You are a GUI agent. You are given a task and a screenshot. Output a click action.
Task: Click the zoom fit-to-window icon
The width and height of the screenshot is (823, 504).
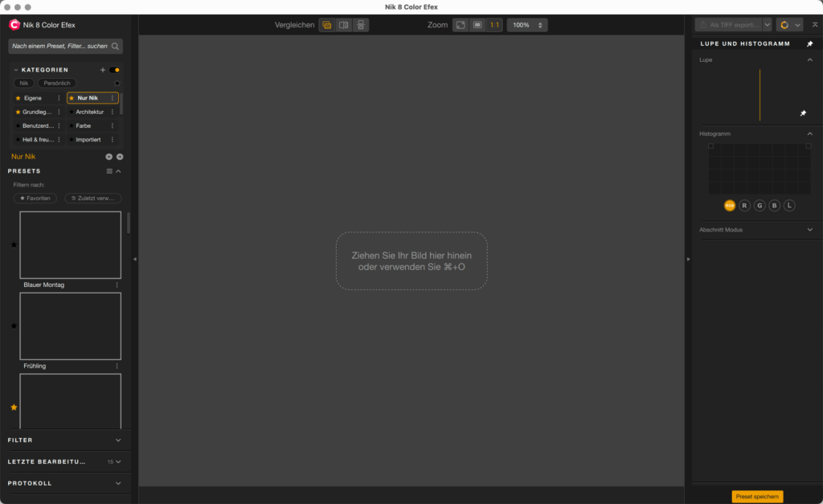[461, 25]
